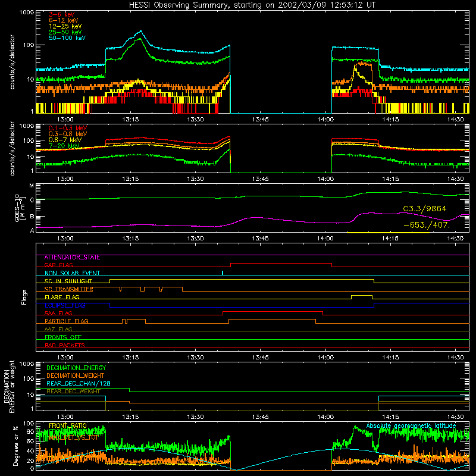This screenshot has height=476, width=476.
Task: Click the 0.3-0.8 MeV legend label
Action: [68, 134]
